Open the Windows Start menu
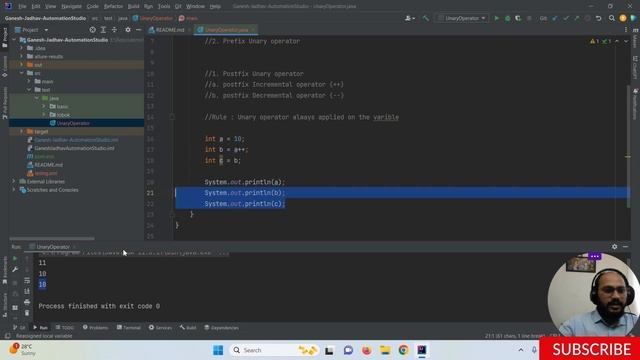 (218, 350)
